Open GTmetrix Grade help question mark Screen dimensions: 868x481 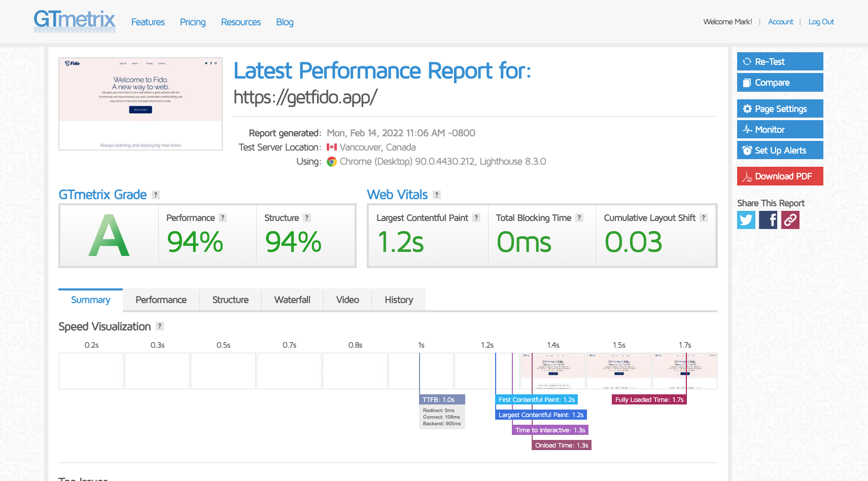[x=156, y=195]
